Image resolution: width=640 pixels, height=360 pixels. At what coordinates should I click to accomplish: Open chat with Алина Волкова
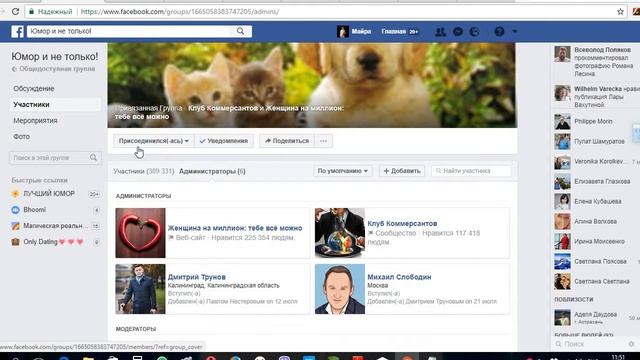coord(596,221)
